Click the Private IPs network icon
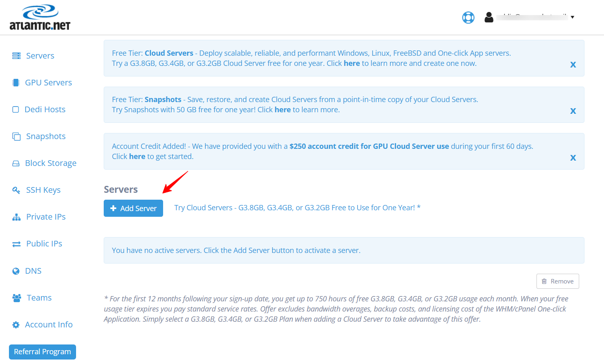The height and width of the screenshot is (364, 604). [16, 217]
